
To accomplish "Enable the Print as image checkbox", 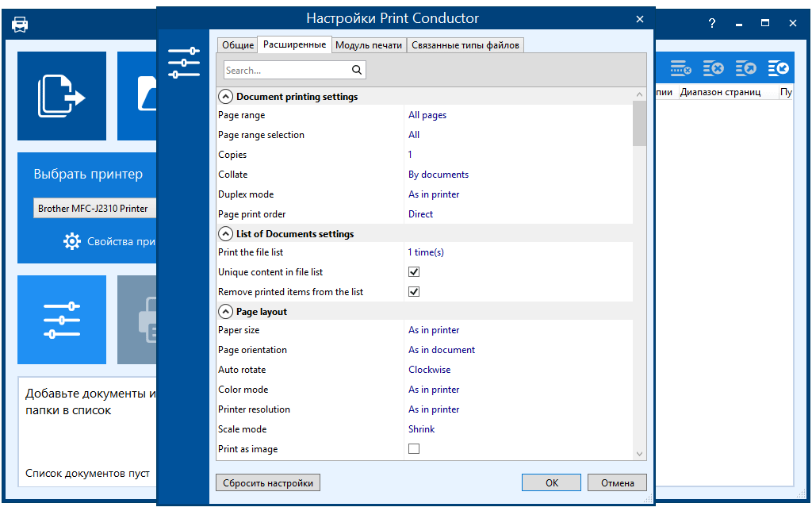I will (x=414, y=449).
